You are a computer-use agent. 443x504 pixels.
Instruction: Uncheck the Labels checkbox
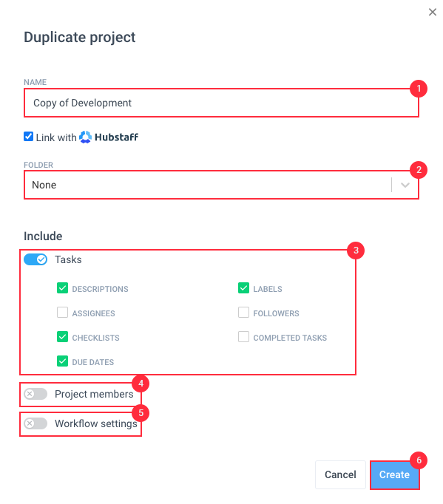243,288
